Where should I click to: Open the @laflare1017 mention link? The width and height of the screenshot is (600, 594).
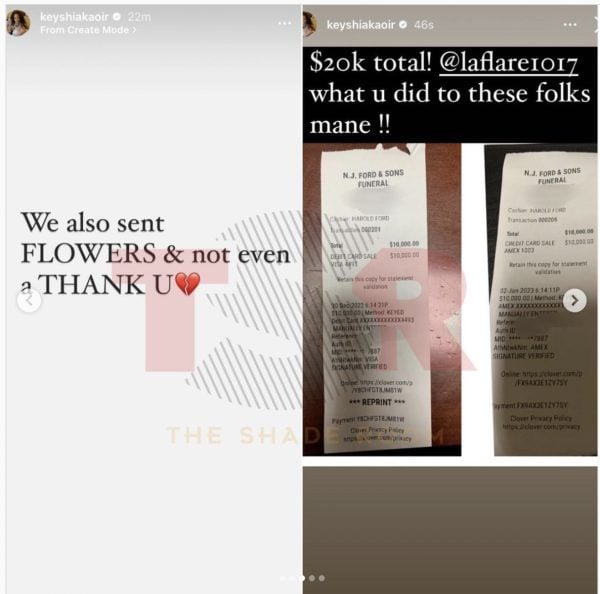[508, 63]
